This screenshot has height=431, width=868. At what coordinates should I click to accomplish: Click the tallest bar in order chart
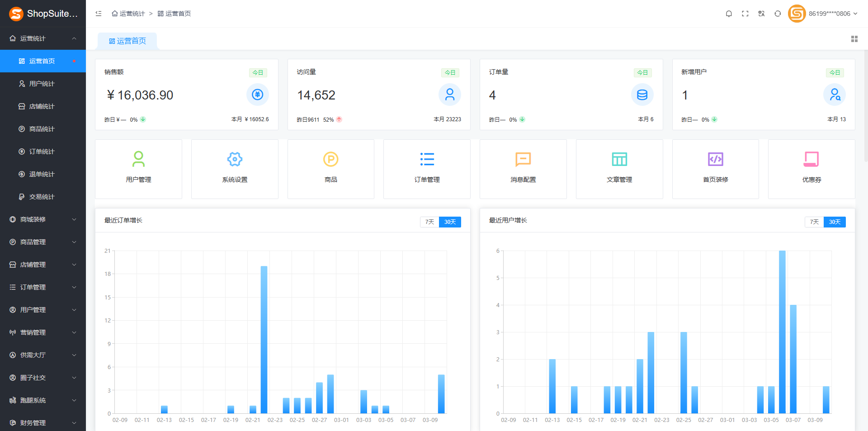click(x=264, y=339)
